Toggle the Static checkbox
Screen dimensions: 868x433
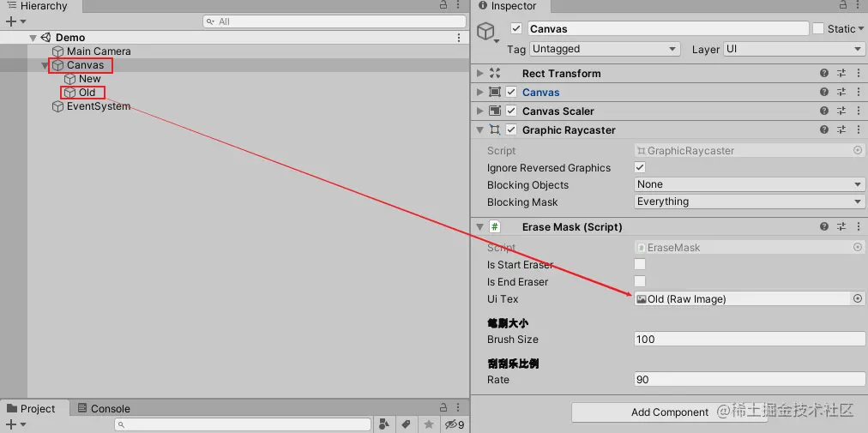pyautogui.click(x=818, y=29)
